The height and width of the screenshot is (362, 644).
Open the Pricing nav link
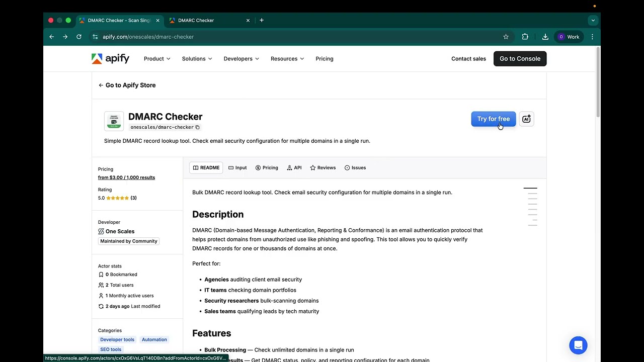325,59
